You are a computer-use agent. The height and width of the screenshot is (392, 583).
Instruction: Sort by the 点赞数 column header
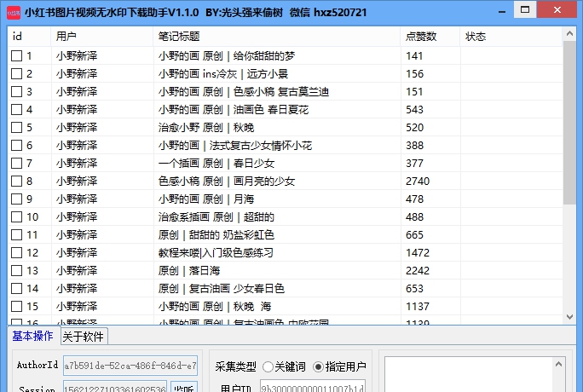(x=430, y=37)
